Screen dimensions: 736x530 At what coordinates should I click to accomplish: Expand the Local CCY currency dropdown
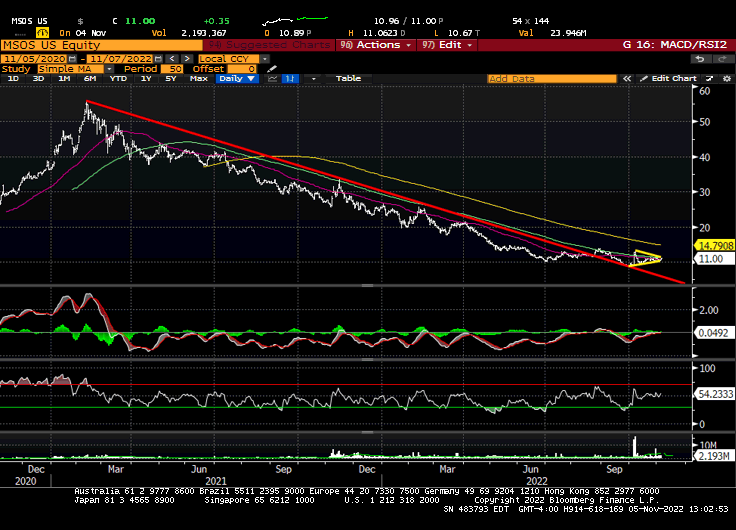tap(265, 59)
